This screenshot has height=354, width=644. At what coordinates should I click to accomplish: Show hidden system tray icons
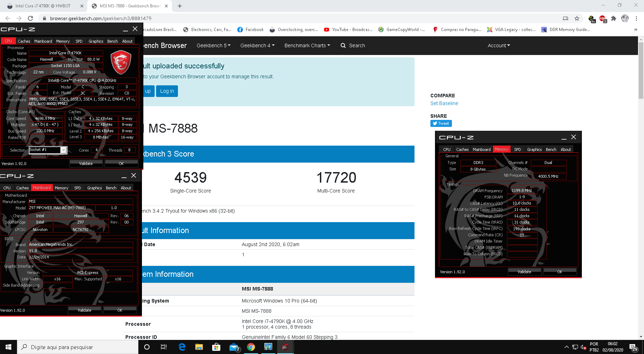coord(567,347)
